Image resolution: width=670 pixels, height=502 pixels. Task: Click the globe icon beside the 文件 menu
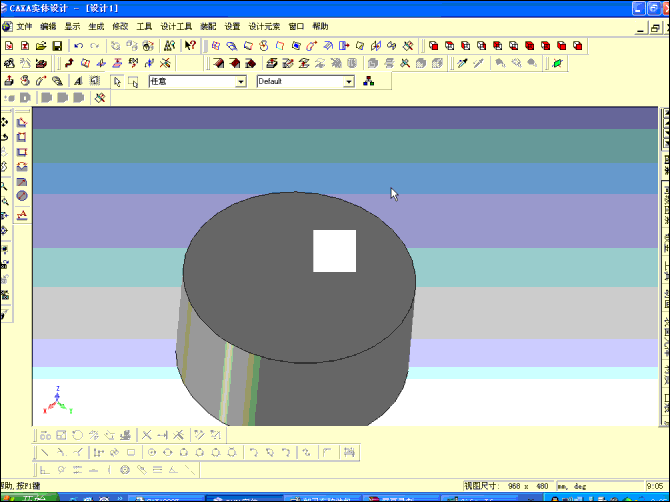[7, 26]
